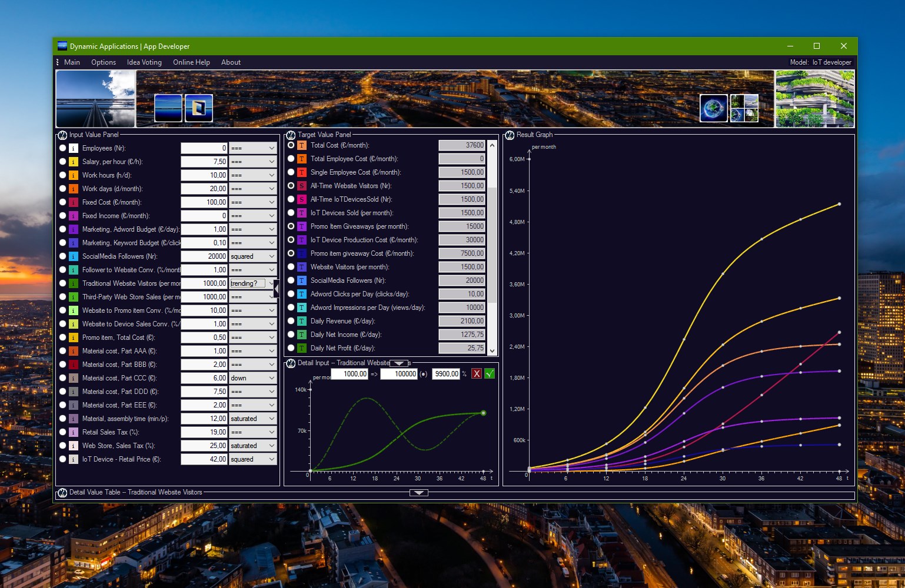The width and height of the screenshot is (905, 588).
Task: Click the 'Model: IoT developer' label
Action: coord(820,62)
